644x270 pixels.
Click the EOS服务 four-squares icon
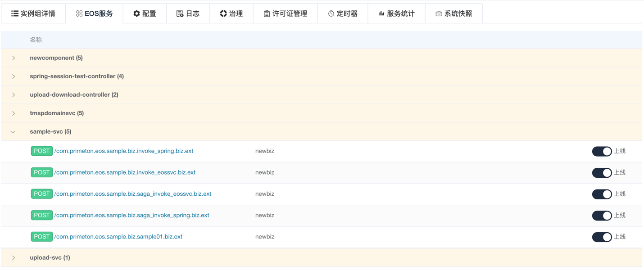click(x=79, y=13)
